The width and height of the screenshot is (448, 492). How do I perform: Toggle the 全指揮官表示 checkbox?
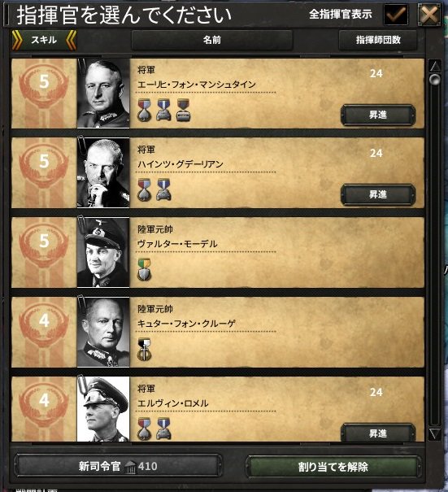coord(396,15)
